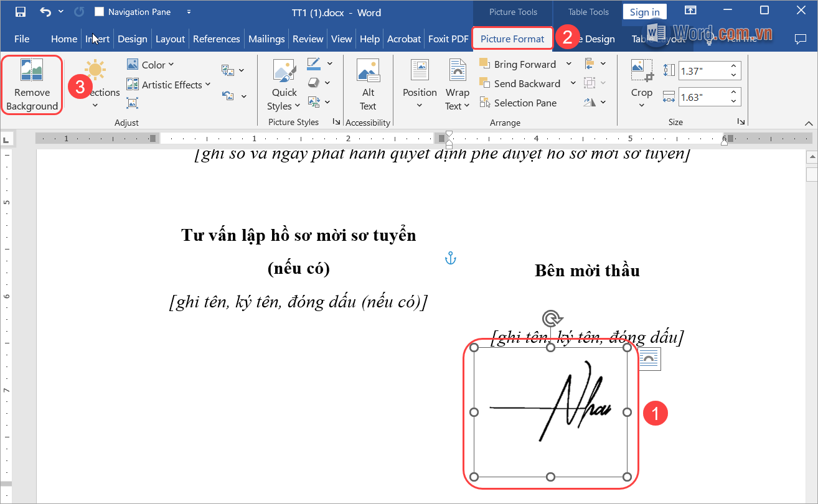Image resolution: width=818 pixels, height=504 pixels.
Task: Click the Layout Options icon beside signature
Action: click(649, 358)
